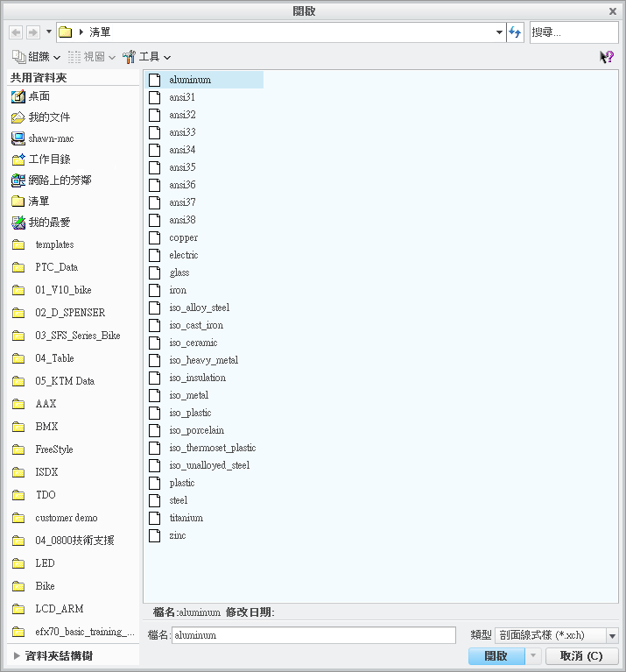The width and height of the screenshot is (626, 672).
Task: Click the 檔名 file name input field
Action: click(x=313, y=635)
